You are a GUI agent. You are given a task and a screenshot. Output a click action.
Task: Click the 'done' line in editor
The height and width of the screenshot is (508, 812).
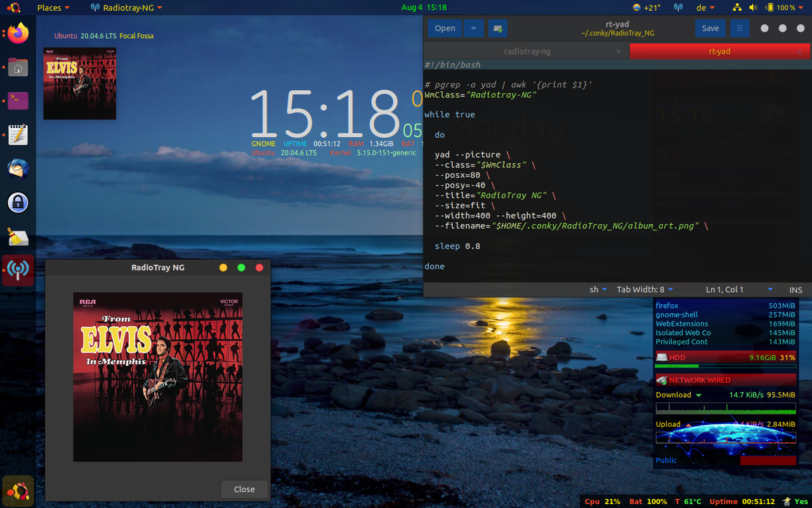(x=435, y=266)
